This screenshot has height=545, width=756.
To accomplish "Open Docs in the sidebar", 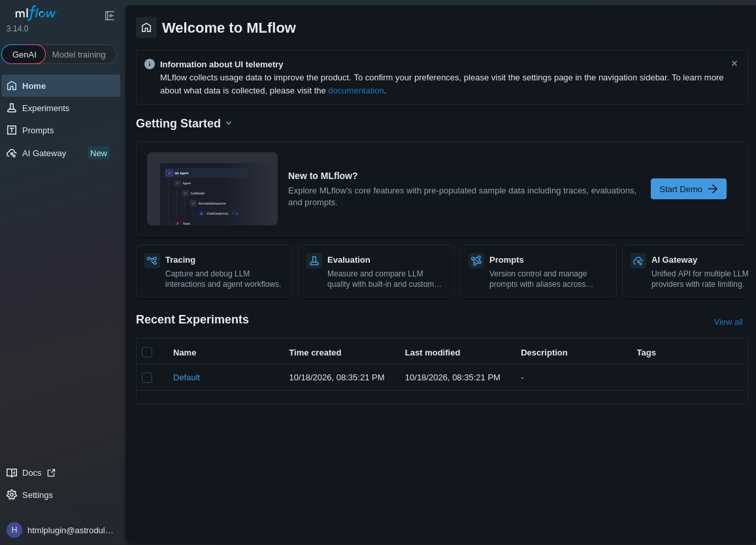I will (61, 472).
